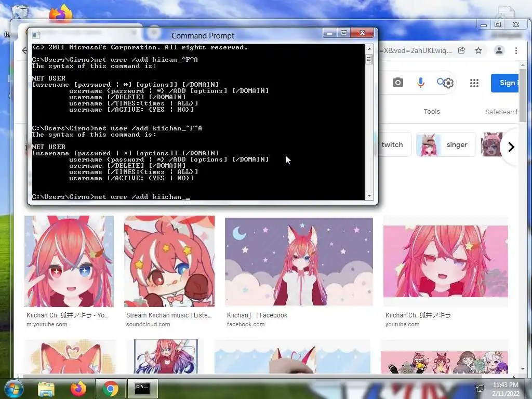
Task: Click Chrome page vertical scrollbar thumb
Action: point(523,96)
